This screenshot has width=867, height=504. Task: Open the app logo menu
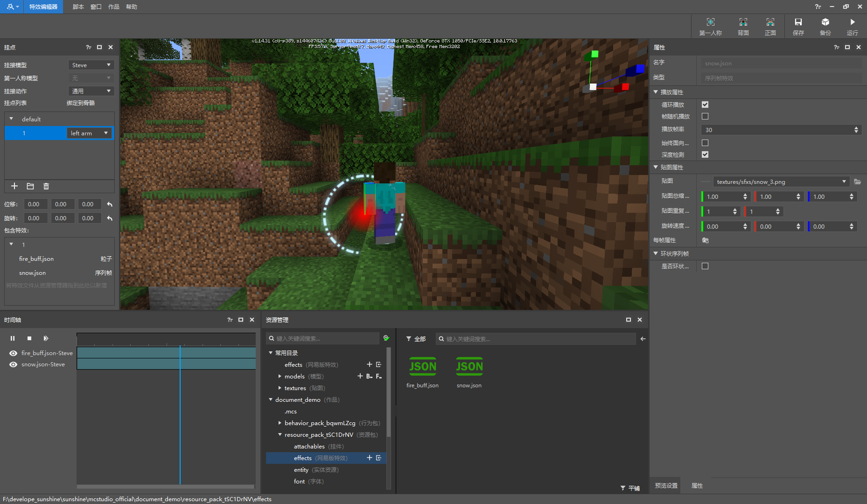coord(12,7)
